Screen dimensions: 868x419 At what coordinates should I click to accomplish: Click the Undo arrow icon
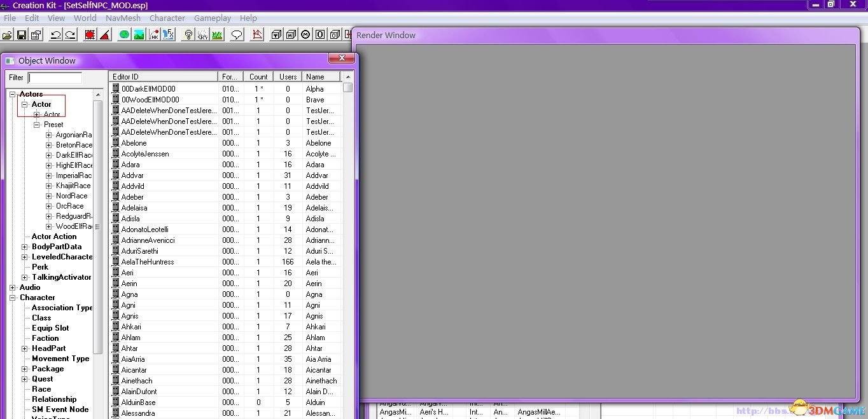[x=55, y=35]
